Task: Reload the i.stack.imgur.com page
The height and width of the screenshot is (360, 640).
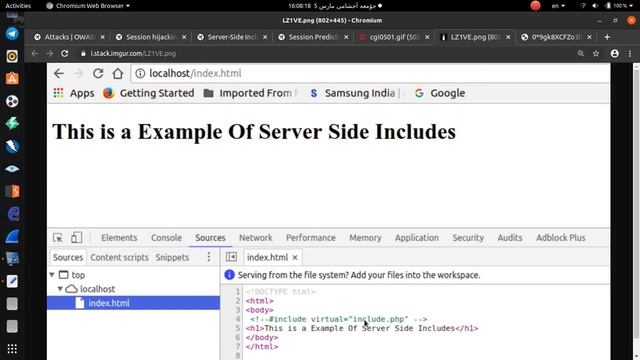Action: coord(64,53)
